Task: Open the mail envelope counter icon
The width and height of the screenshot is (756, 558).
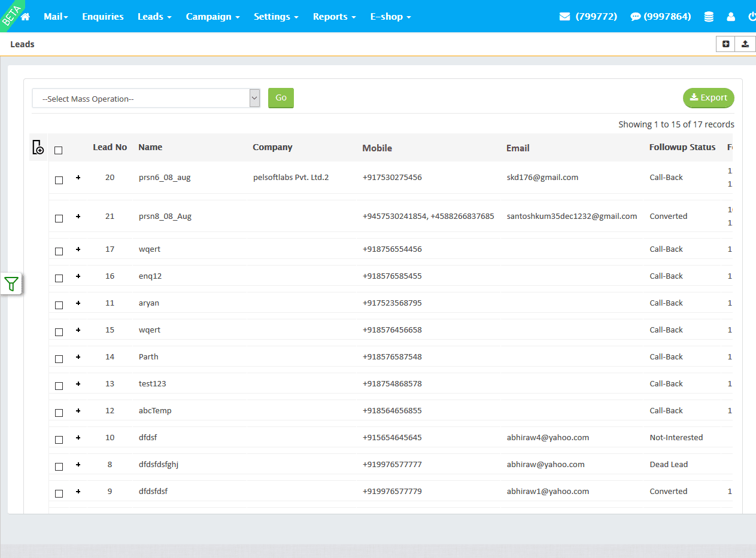Action: 564,17
